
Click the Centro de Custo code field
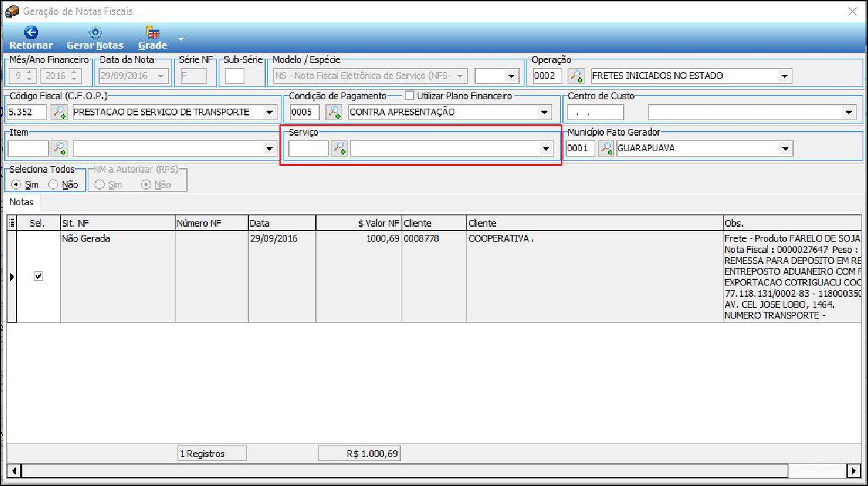(595, 112)
